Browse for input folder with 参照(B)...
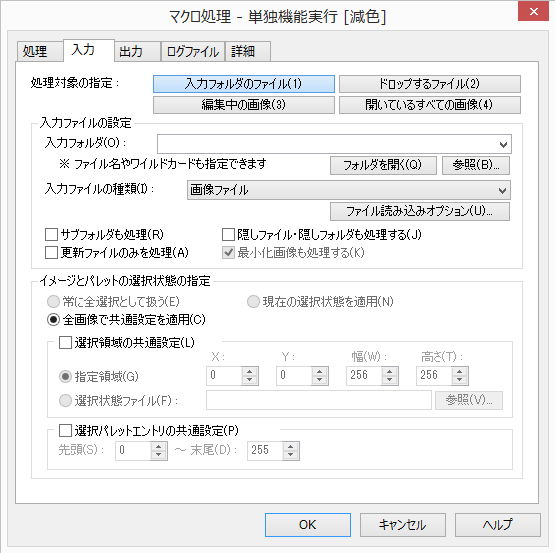Screen dimensions: 555x553 476,165
